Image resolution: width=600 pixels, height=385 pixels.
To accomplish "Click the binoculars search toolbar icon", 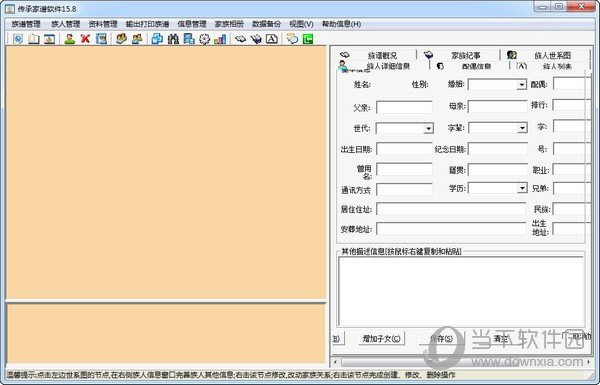I will coord(173,39).
